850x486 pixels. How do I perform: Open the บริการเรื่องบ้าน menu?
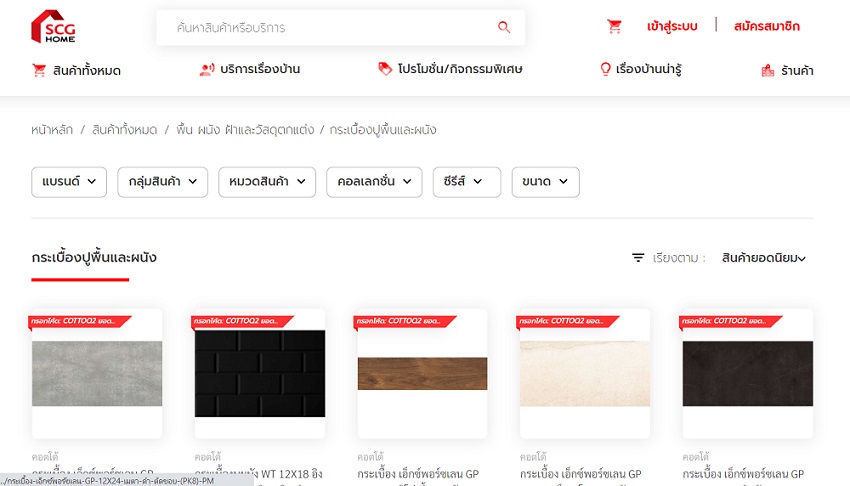coord(250,70)
